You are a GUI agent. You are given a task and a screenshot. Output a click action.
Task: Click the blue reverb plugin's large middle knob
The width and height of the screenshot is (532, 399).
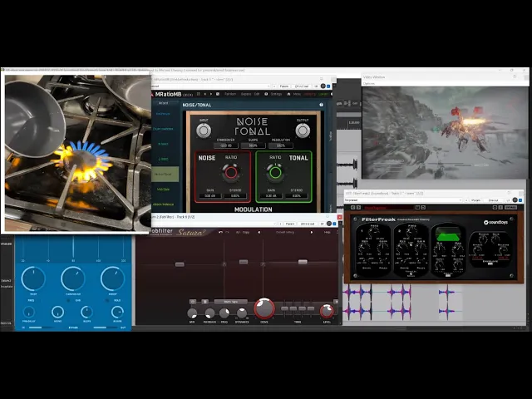point(73,278)
